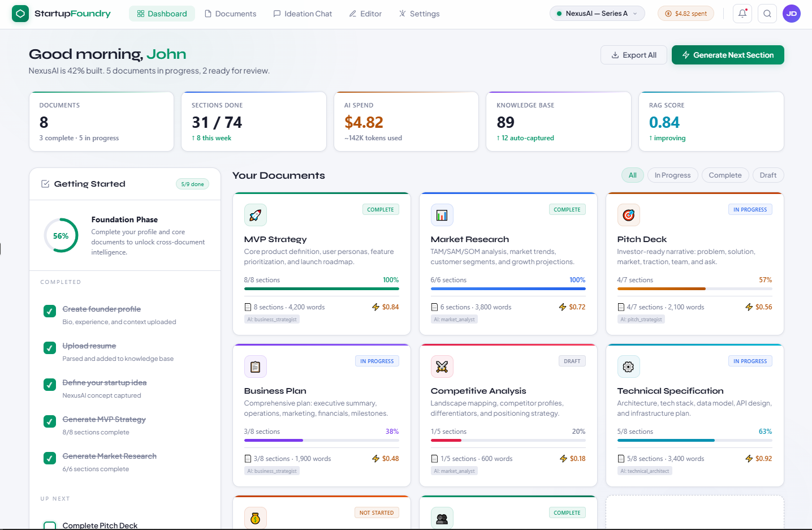Click the Knowledge Base stat card
The width and height of the screenshot is (812, 530).
(559, 122)
